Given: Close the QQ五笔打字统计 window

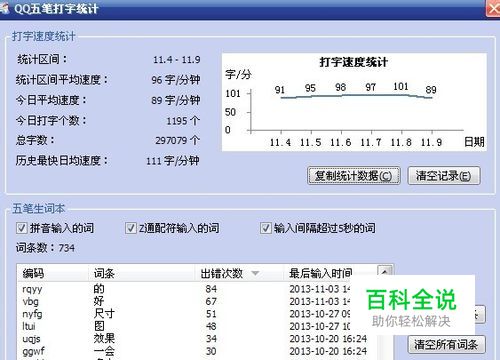Looking at the screenshot, I should pyautogui.click(x=493, y=8).
